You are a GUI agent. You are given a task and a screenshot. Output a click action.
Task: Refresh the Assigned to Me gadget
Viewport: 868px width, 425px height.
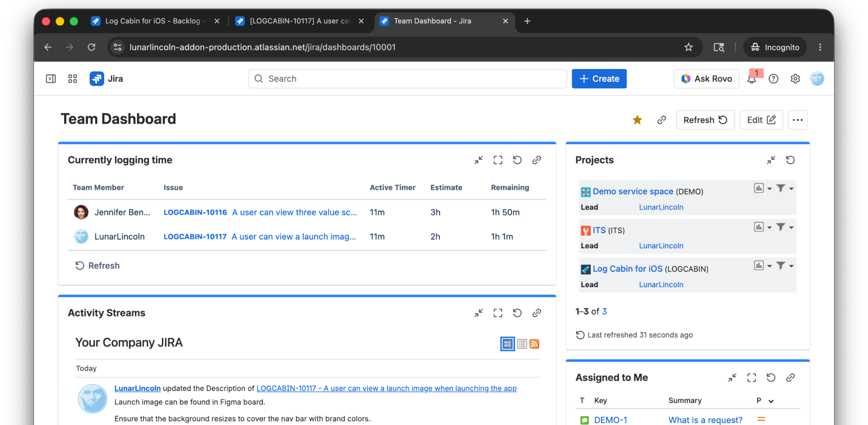point(771,378)
